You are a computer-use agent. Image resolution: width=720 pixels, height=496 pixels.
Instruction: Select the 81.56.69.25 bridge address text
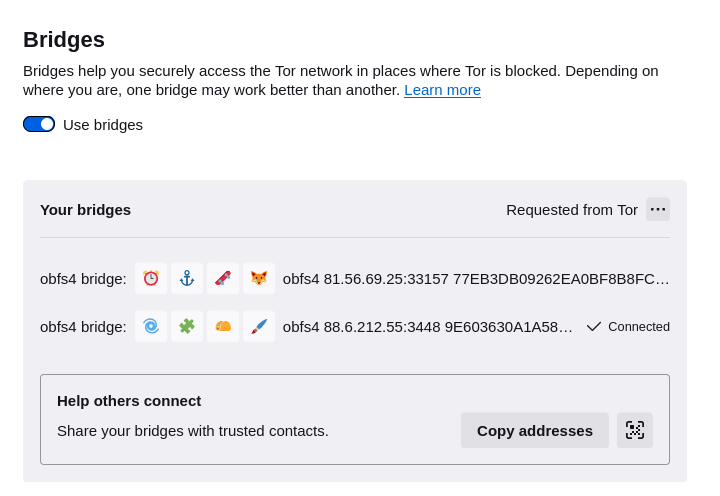(x=476, y=279)
